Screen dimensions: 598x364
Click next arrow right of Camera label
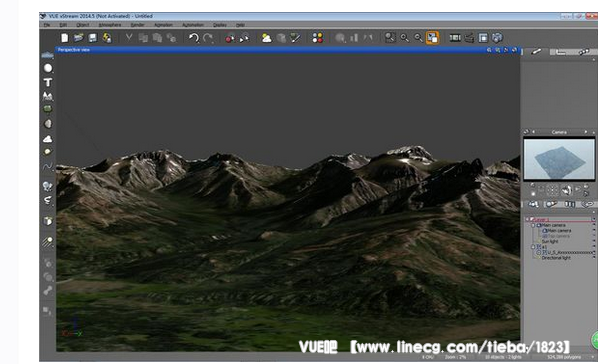coord(586,132)
